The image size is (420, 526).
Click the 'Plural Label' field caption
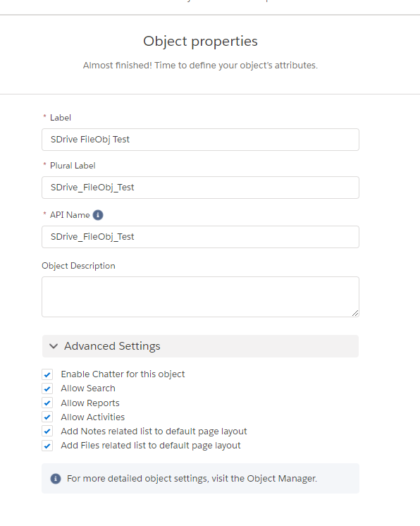tap(73, 166)
